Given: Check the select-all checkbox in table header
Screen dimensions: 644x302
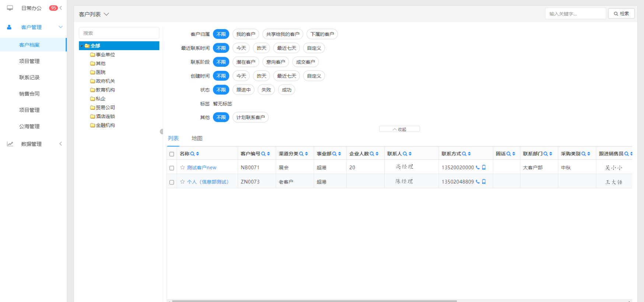Looking at the screenshot, I should (172, 154).
